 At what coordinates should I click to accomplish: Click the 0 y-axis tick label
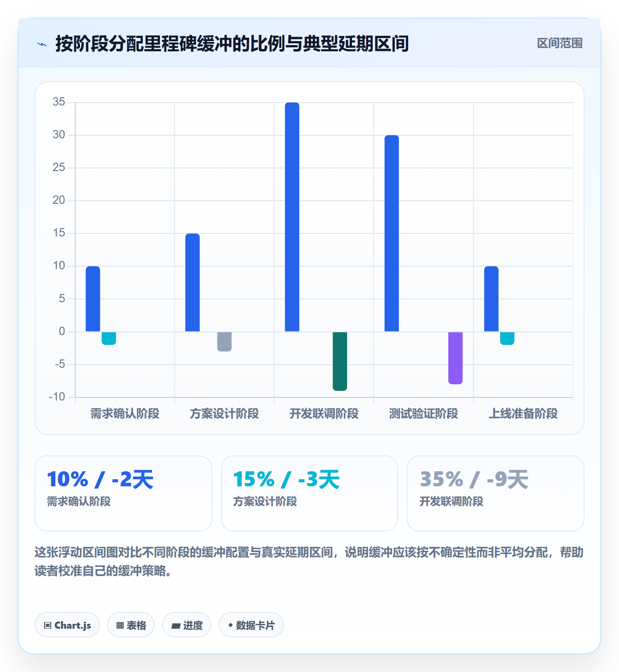coord(62,332)
